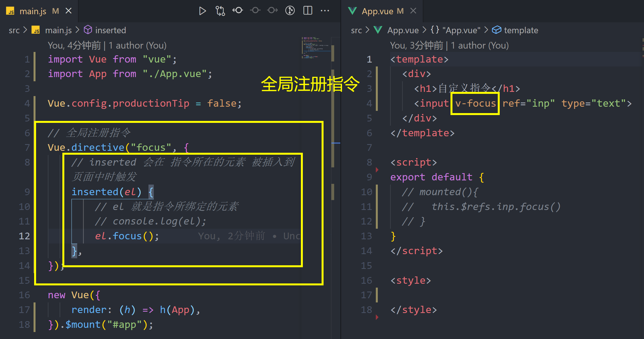Click the Vue logo icon on App.vue tab
Screen dimensions: 644x339
(352, 11)
